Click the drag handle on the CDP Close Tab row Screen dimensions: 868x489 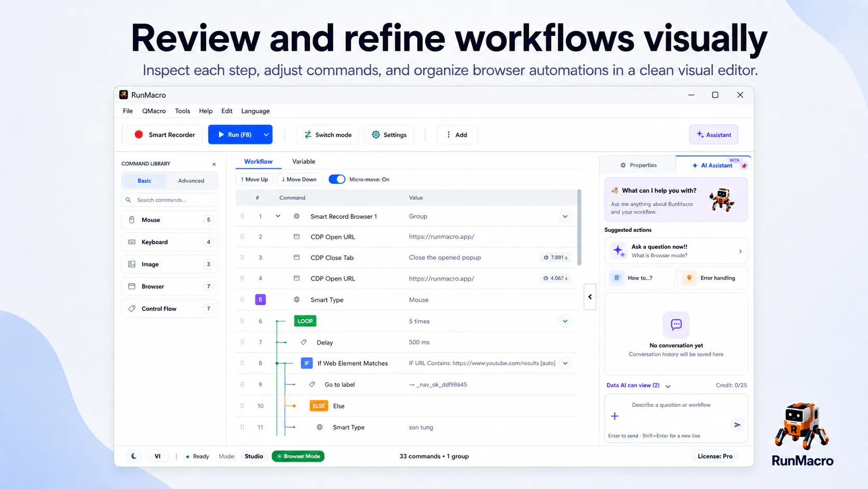(242, 258)
